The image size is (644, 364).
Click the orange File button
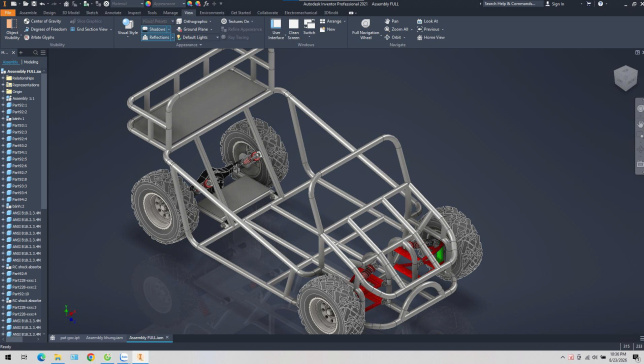click(8, 13)
